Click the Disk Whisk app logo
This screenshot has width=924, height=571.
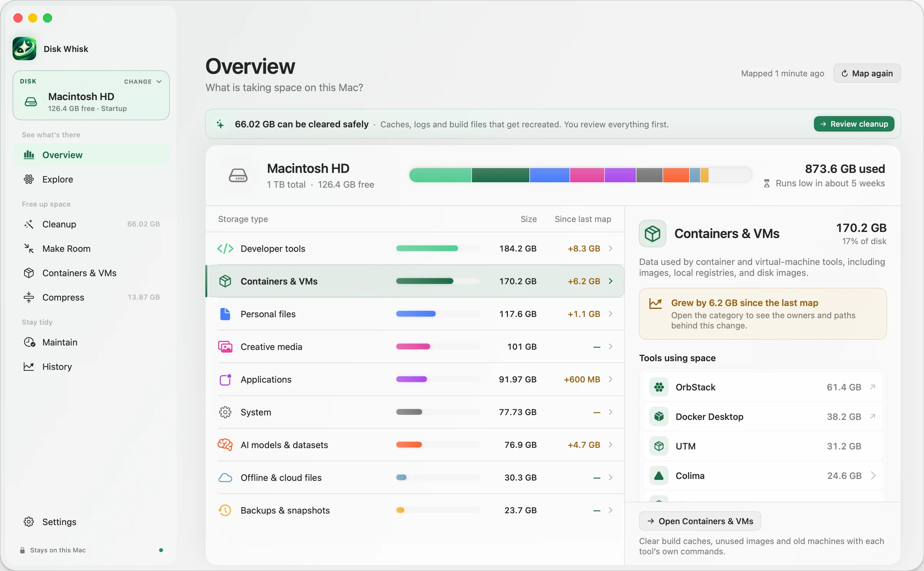tap(24, 49)
